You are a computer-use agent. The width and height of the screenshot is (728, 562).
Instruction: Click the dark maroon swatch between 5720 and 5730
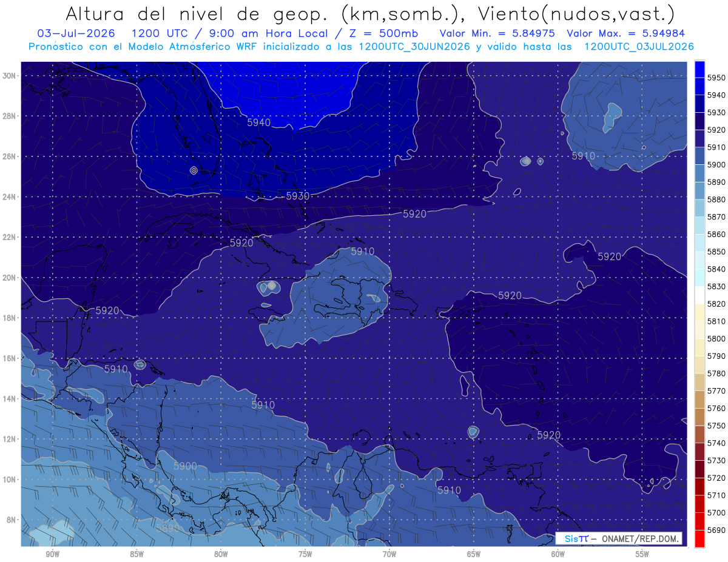(x=699, y=469)
